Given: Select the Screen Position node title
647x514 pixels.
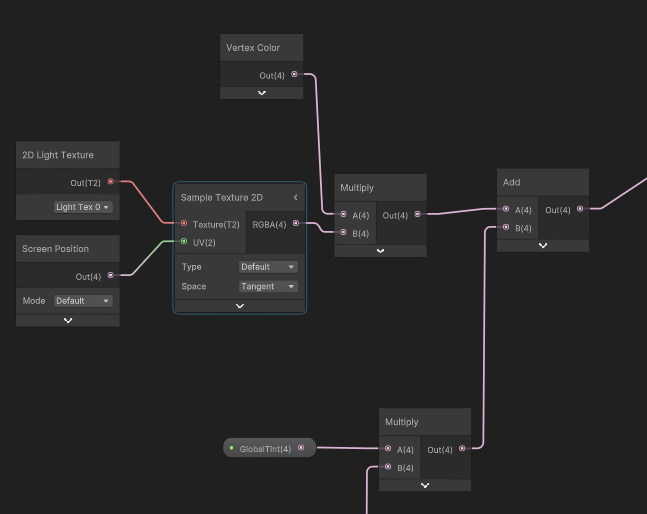Looking at the screenshot, I should [55, 249].
